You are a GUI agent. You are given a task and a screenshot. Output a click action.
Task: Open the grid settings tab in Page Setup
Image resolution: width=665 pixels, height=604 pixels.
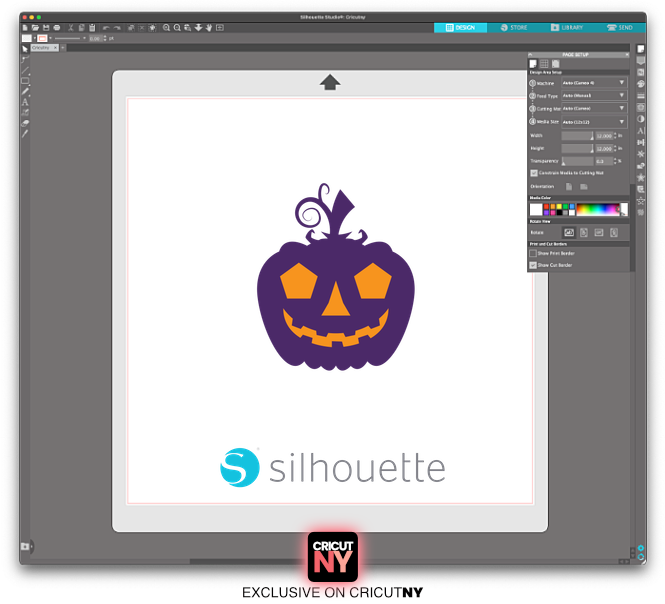pos(544,64)
